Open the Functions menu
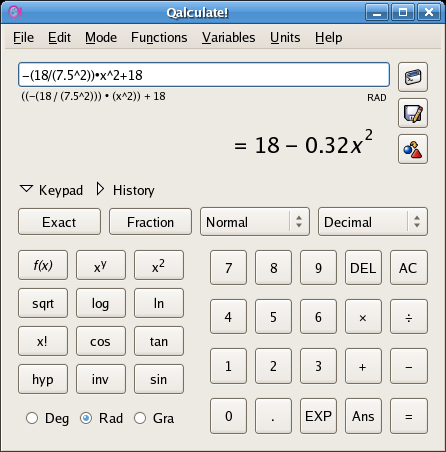Screen dimensions: 446x452 159,37
